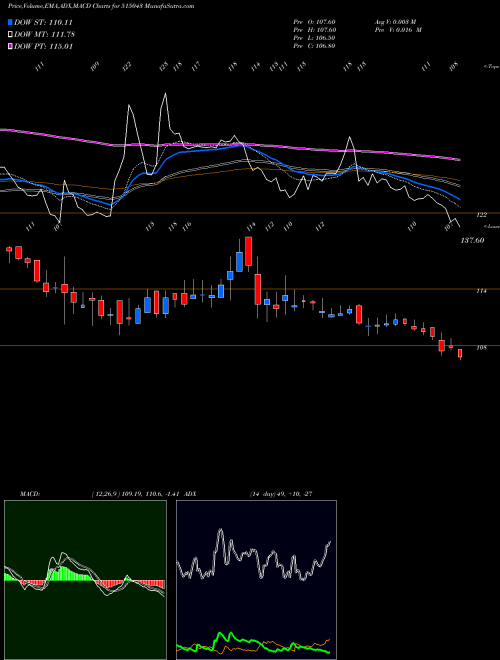Click the 114 price level label
Image resolution: width=500 pixels, height=660 pixels.
481,290
